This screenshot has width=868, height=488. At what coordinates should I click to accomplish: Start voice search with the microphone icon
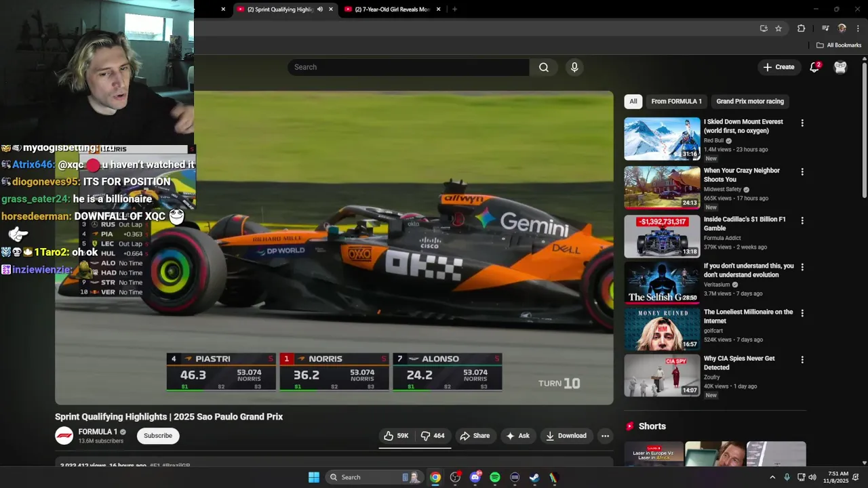click(574, 67)
